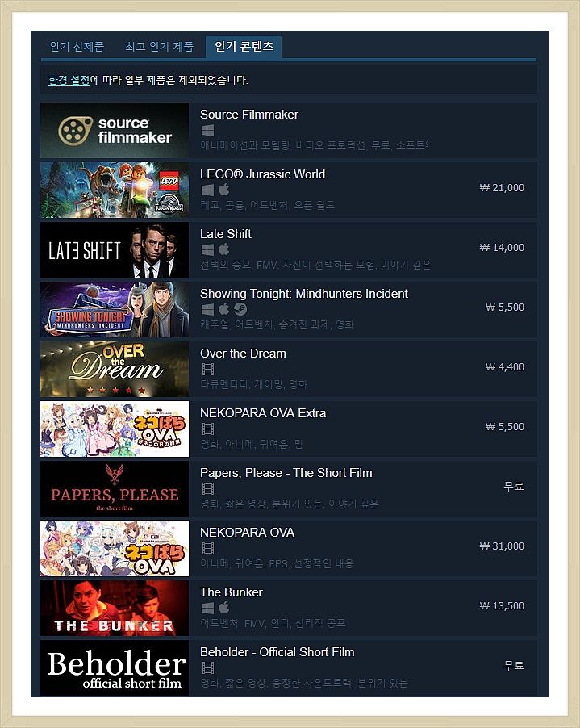The height and width of the screenshot is (728, 580).
Task: Switch to the 최고 인기 제품 tab
Action: [x=159, y=47]
